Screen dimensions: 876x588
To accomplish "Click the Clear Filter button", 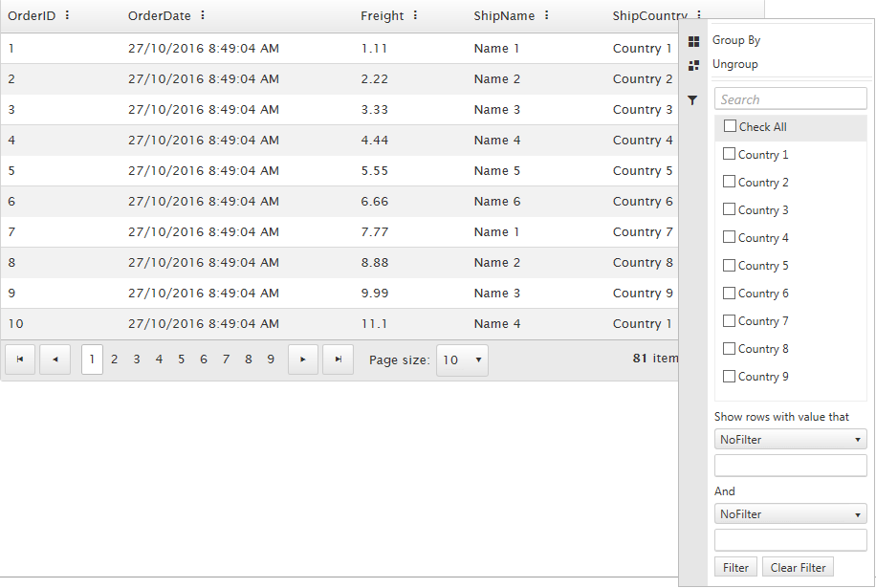I will coord(798,567).
